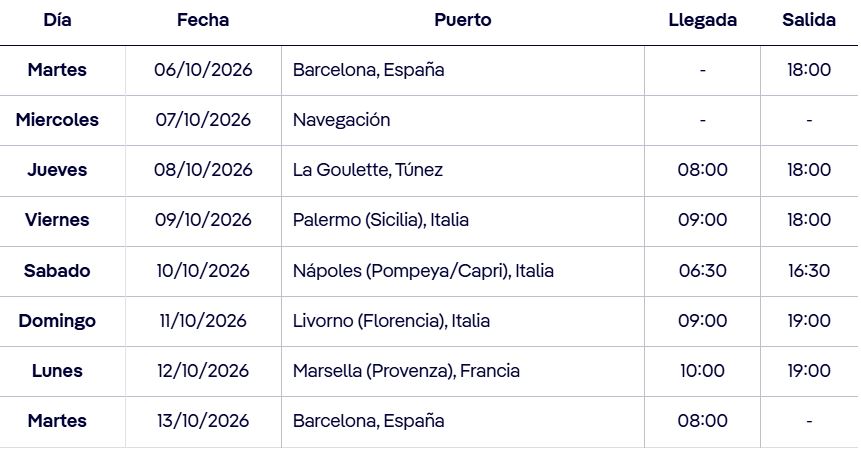This screenshot has width=861, height=458.
Task: Select the 10:00 arrival for Marsella
Action: 702,371
